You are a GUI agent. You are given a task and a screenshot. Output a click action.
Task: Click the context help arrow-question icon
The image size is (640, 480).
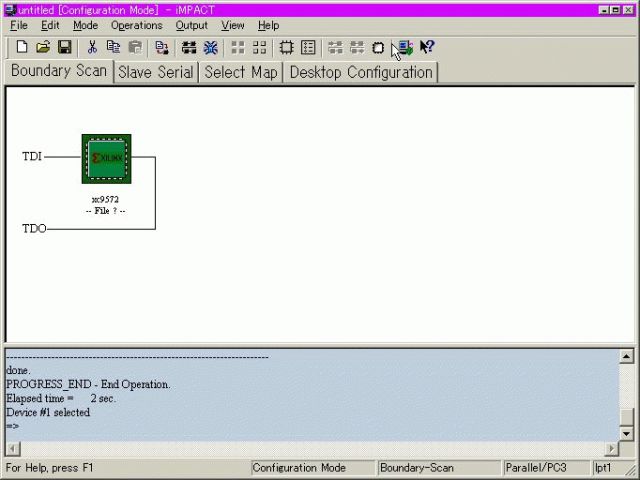click(427, 47)
